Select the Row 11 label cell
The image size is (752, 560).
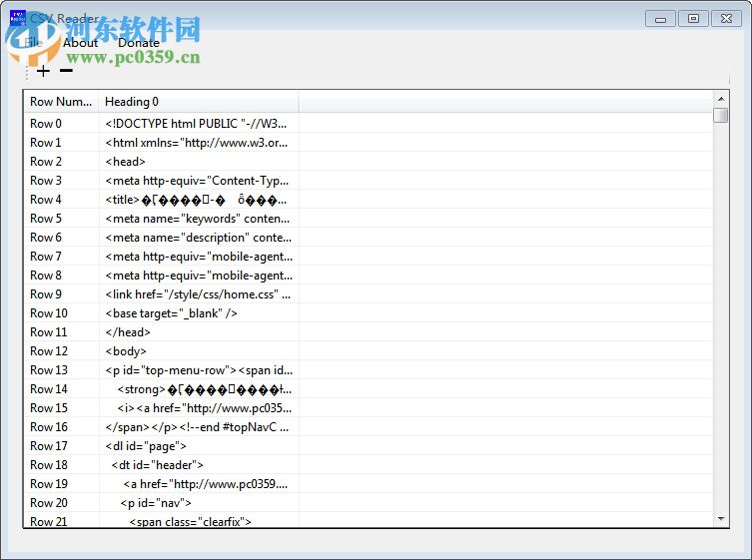click(x=62, y=332)
